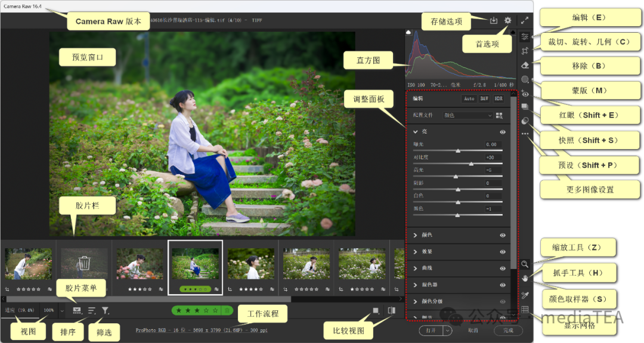Screen dimensions: 644x343
Task: Toggle visibility of the 亮 (Light) panel
Action: (x=503, y=132)
